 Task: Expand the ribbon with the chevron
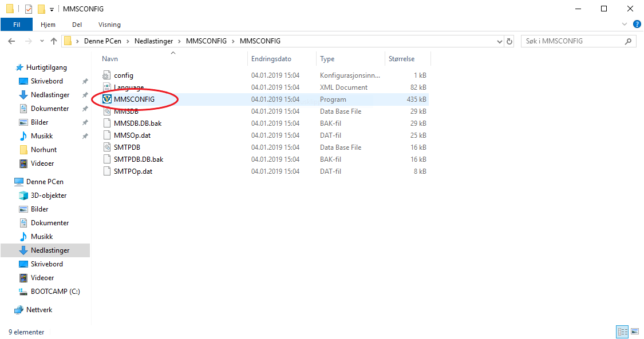[x=625, y=25]
